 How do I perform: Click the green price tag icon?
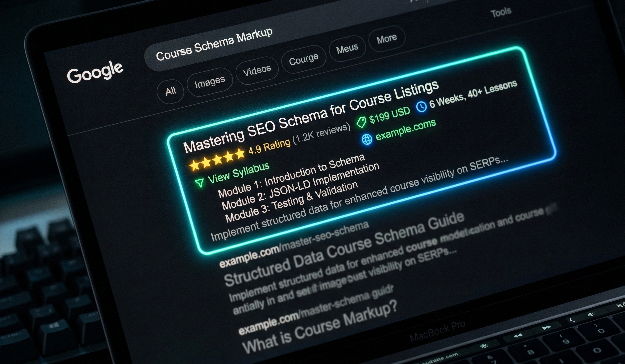361,122
